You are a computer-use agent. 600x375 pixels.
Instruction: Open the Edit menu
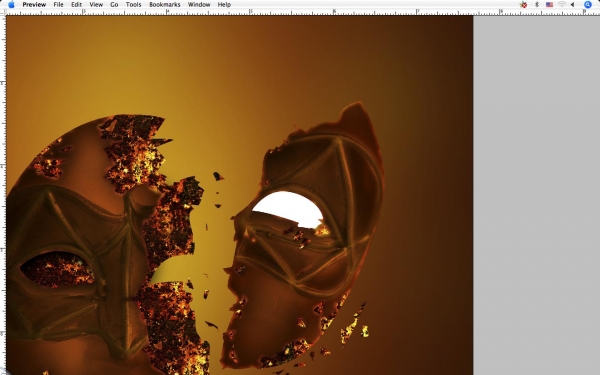click(x=77, y=5)
